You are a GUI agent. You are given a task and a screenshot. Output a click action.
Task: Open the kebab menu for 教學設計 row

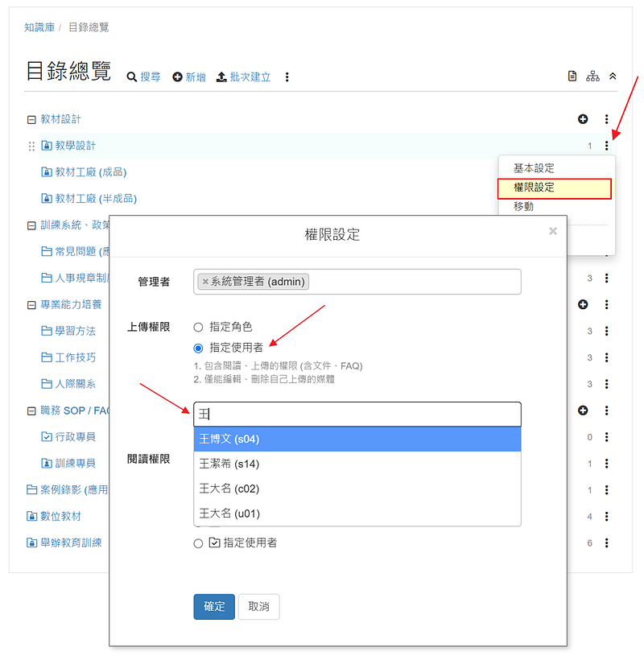tap(606, 146)
